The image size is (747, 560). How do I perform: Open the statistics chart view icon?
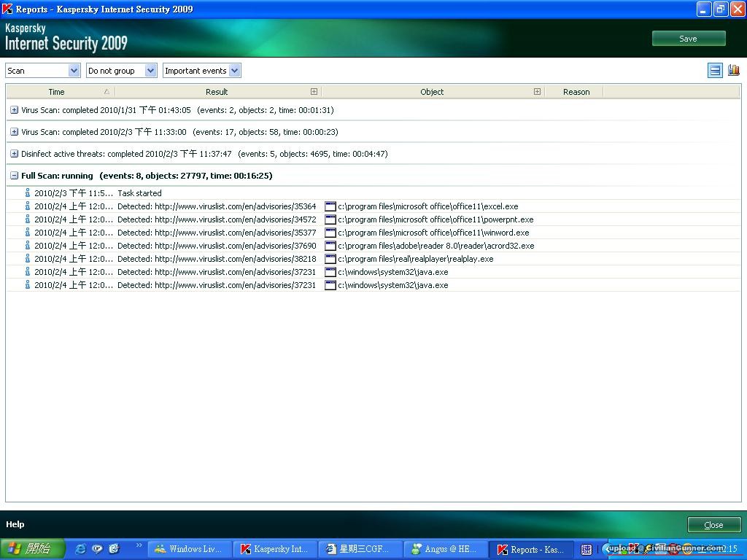click(733, 70)
